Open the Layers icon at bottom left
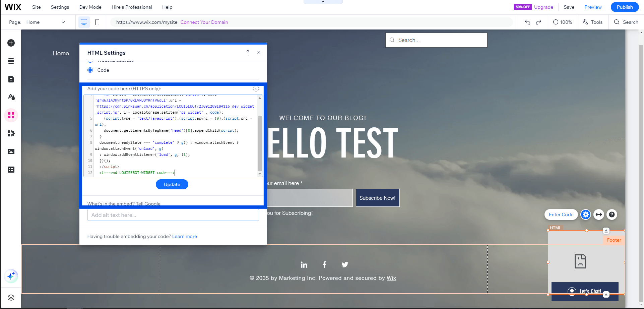 11,298
